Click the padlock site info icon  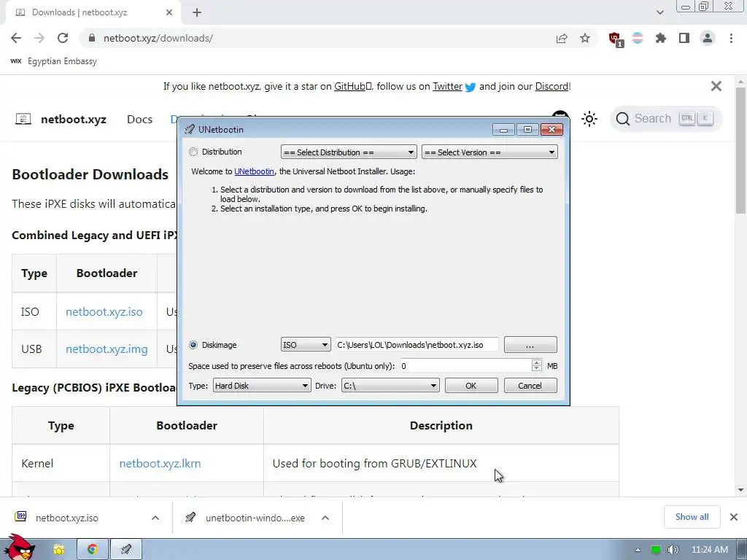[92, 38]
